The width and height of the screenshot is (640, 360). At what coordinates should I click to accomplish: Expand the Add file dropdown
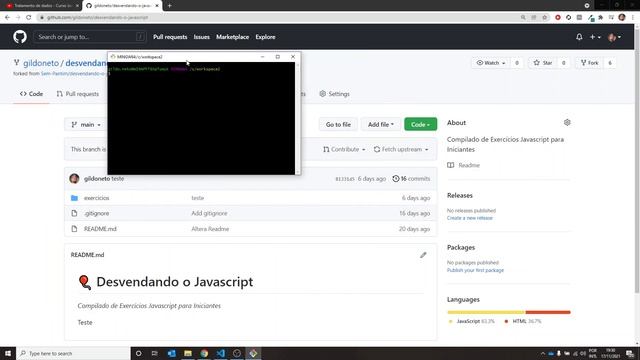[x=381, y=124]
